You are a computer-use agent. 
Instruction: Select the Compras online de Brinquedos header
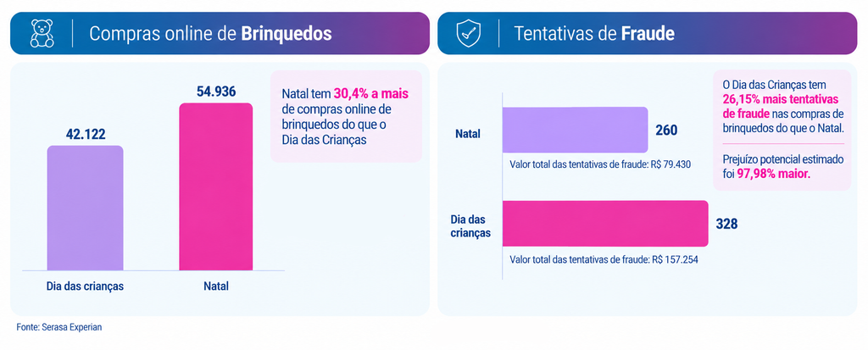click(220, 33)
